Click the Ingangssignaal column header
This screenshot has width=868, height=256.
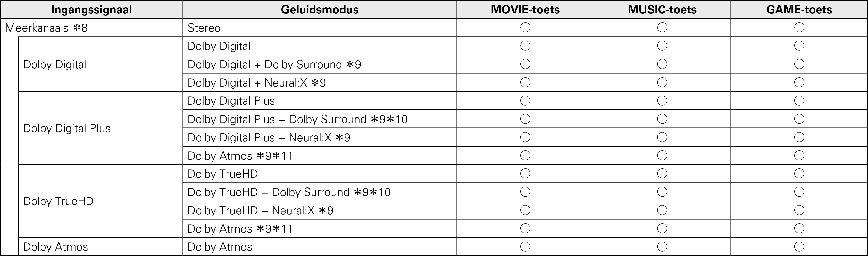tap(91, 10)
